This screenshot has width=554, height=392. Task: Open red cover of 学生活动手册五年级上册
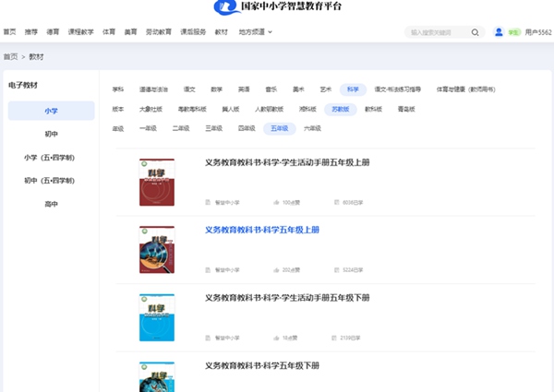tap(157, 182)
